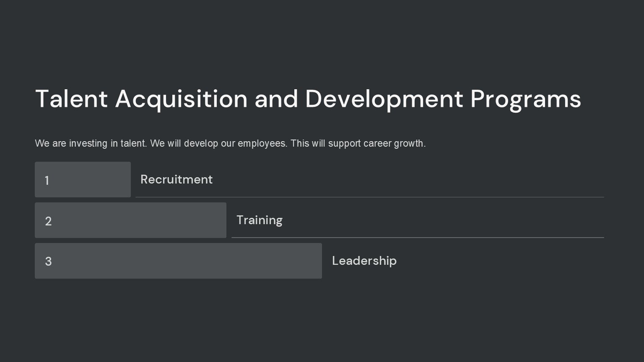Viewport: 644px width, 362px height.
Task: Click the divider line beneath Training
Action: click(418, 238)
